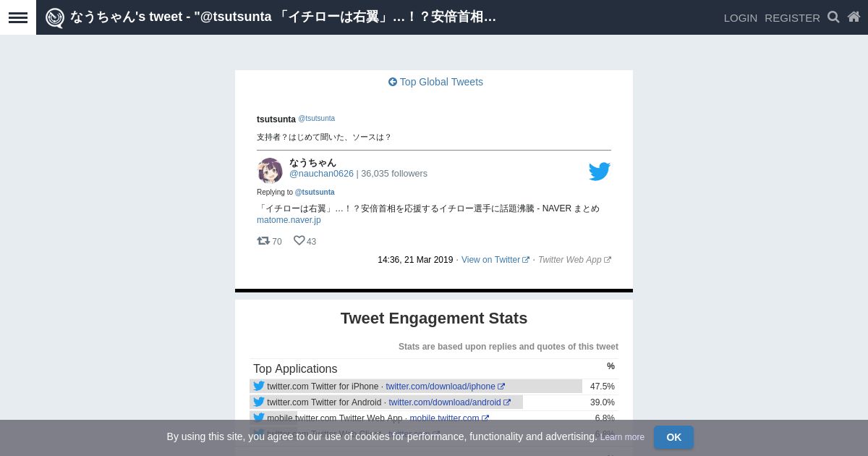
Task: Go to home via house icon
Action: click(854, 17)
